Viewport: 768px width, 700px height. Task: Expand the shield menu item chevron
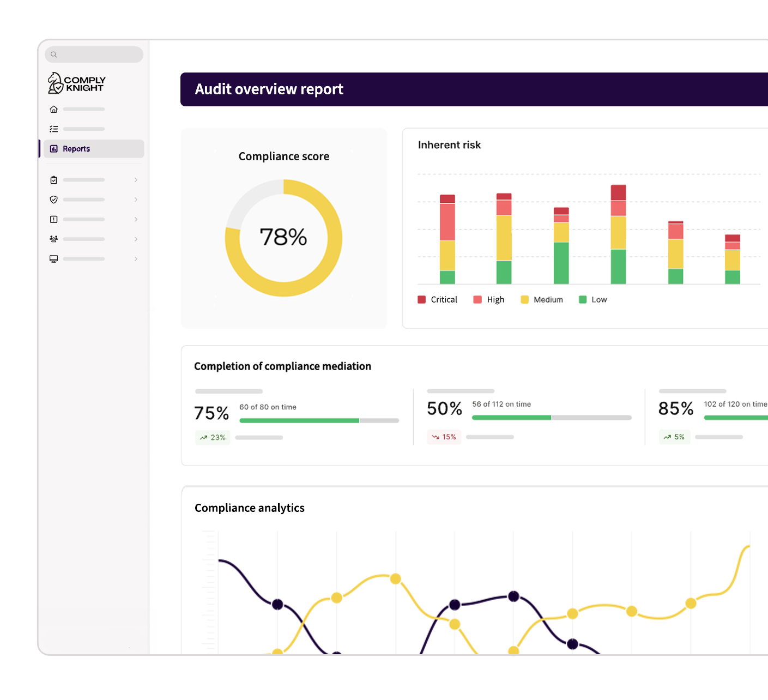pos(136,200)
